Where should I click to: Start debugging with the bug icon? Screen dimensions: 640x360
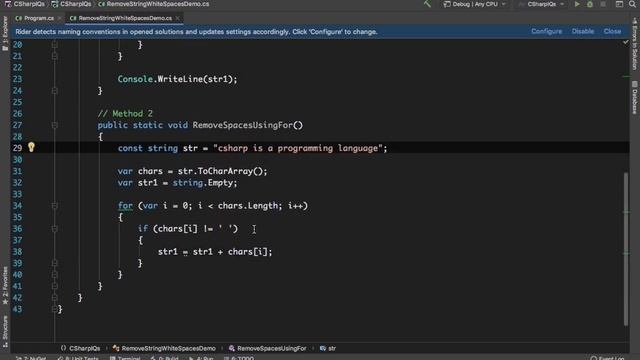pyautogui.click(x=590, y=4)
